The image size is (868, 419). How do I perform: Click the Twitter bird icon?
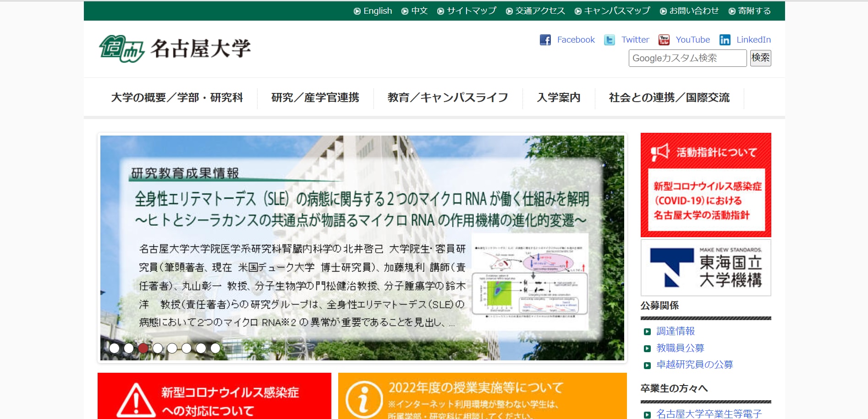[x=609, y=40]
